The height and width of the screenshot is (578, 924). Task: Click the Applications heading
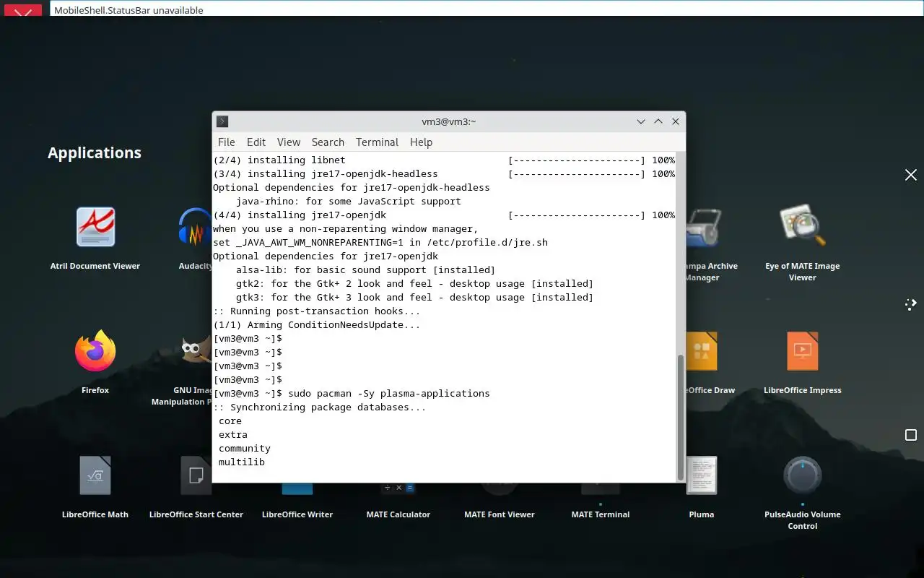pyautogui.click(x=95, y=152)
